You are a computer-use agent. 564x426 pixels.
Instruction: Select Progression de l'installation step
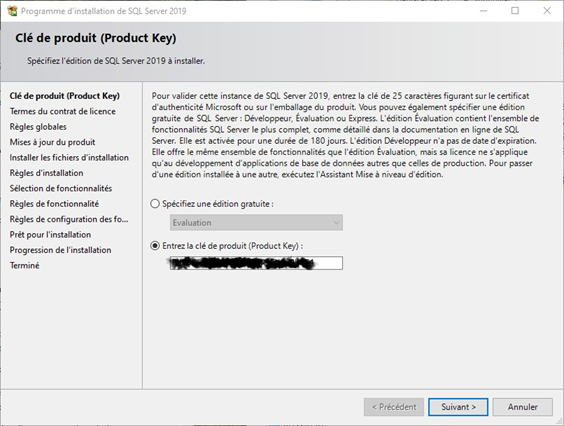(60, 250)
